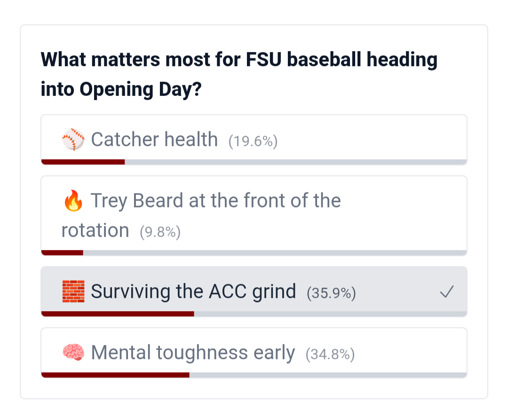Click the brain emoji icon
Viewport: 508px width, 420px height.
[73, 353]
